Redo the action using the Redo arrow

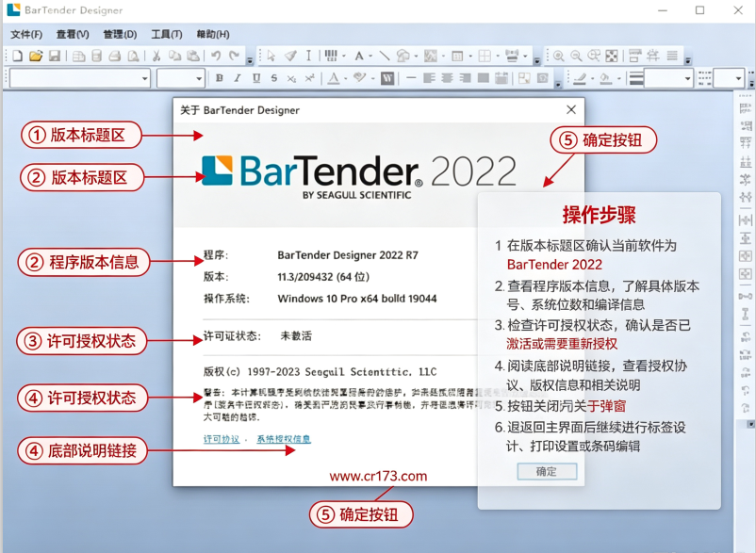[x=235, y=56]
